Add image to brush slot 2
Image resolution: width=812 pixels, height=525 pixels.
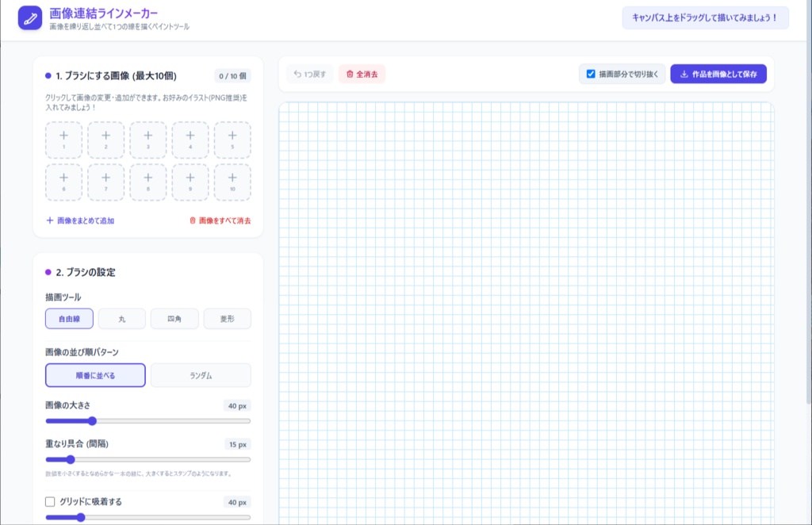[x=105, y=140]
